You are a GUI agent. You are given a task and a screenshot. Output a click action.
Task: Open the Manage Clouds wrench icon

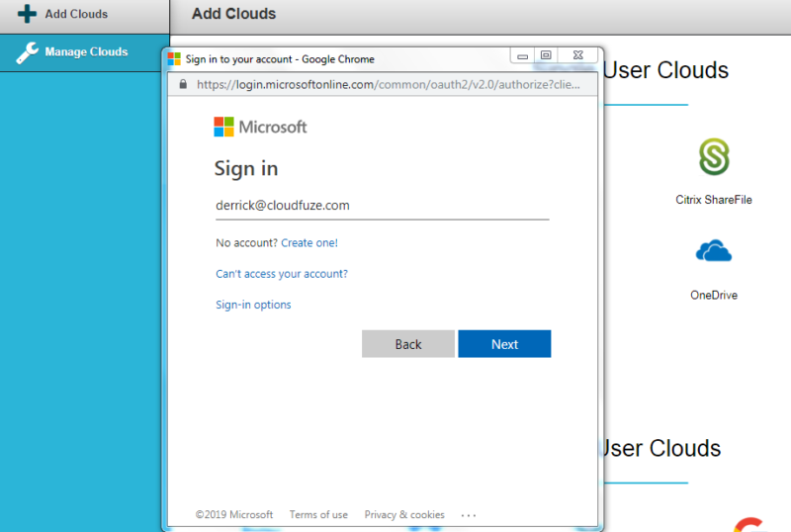coord(27,52)
